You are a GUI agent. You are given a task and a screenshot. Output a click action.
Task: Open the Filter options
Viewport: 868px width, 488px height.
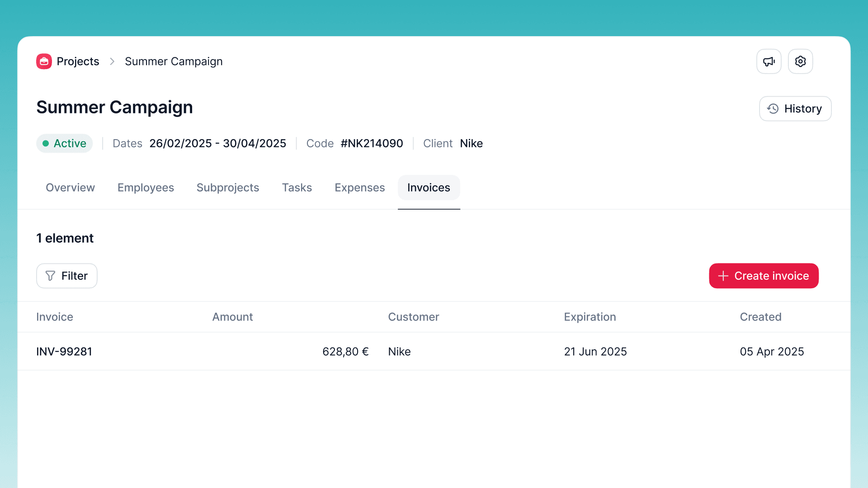[66, 276]
